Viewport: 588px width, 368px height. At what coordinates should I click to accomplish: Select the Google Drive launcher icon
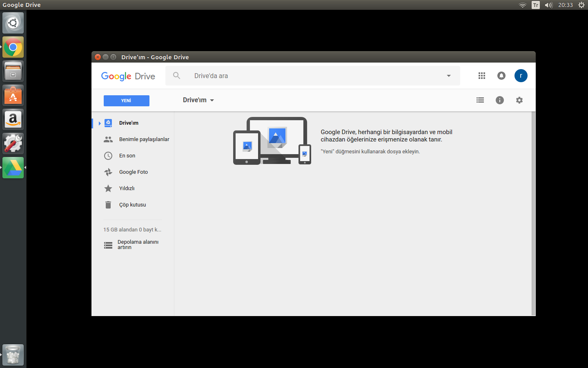13,168
